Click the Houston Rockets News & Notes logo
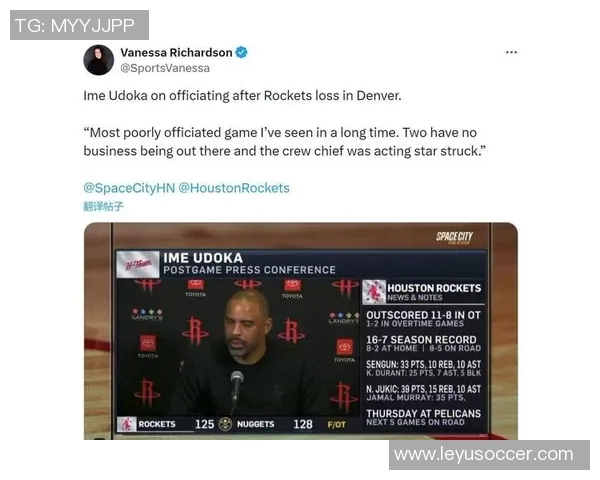The image size is (600, 480). pos(374,292)
